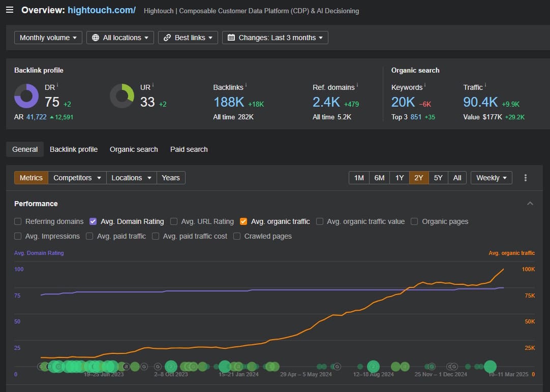Switch to the Backlink profile tab
The height and width of the screenshot is (392, 550).
74,149
